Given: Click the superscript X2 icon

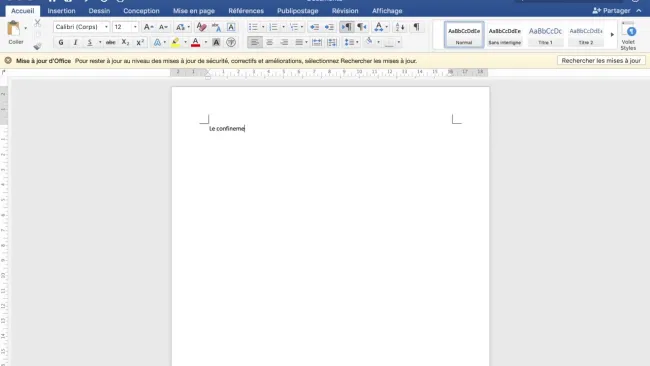Looking at the screenshot, I should pyautogui.click(x=140, y=42).
